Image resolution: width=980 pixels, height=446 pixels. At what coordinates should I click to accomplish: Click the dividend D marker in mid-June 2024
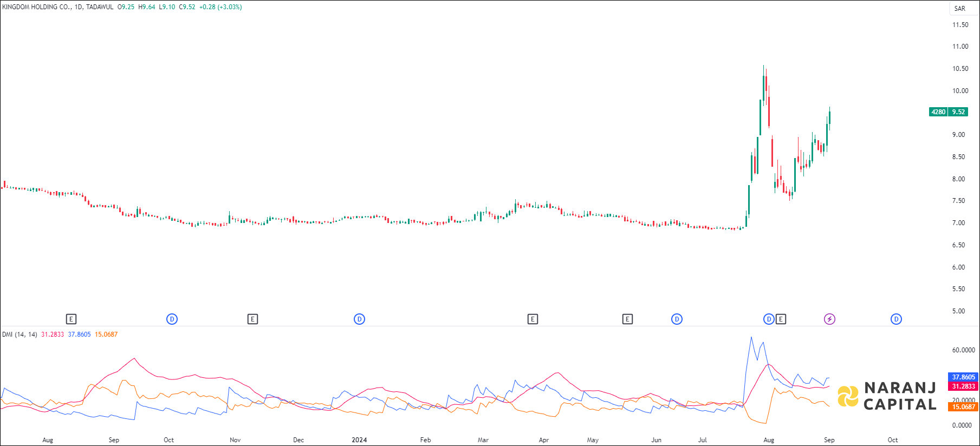click(677, 319)
